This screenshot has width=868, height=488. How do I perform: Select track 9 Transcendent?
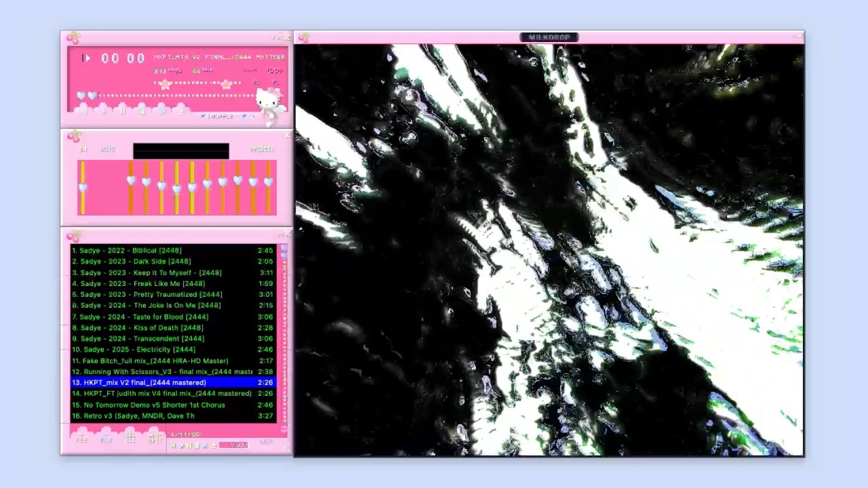(x=173, y=338)
